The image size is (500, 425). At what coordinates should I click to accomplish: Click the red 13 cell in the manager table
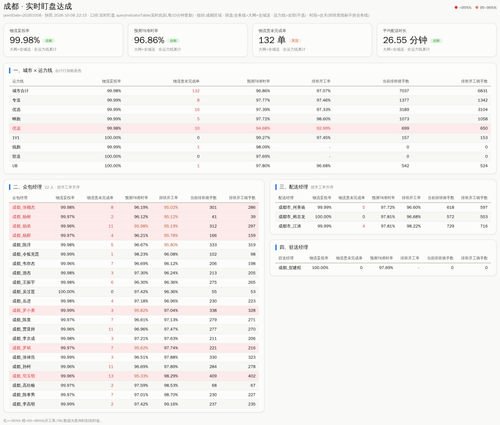111,376
